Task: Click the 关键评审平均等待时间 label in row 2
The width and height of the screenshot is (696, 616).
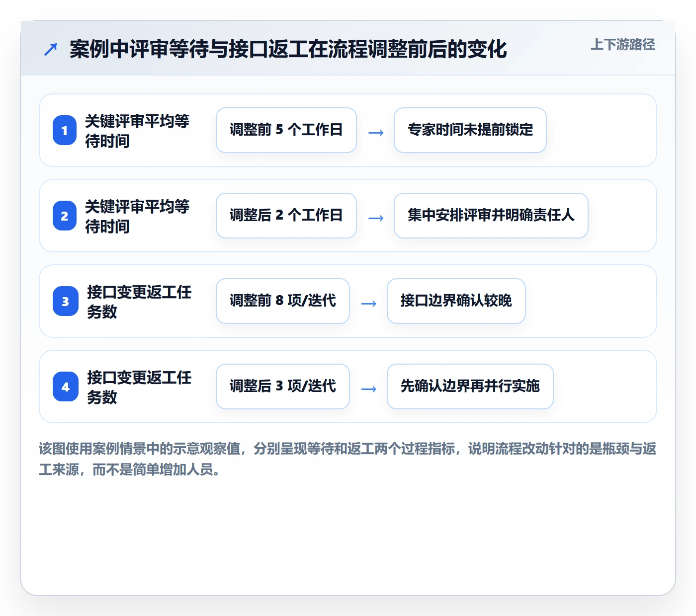Action: 137,216
